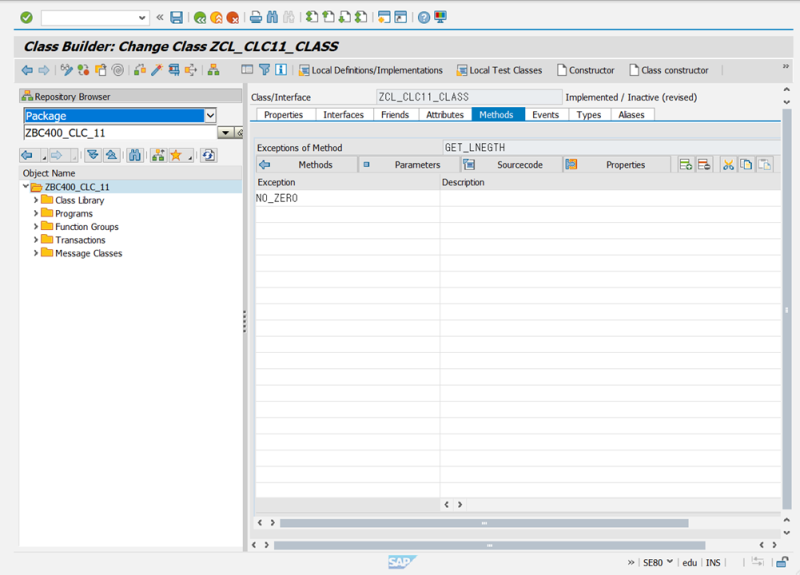Click the favorites star icon in Repository Browser
This screenshot has width=800, height=575.
176,155
